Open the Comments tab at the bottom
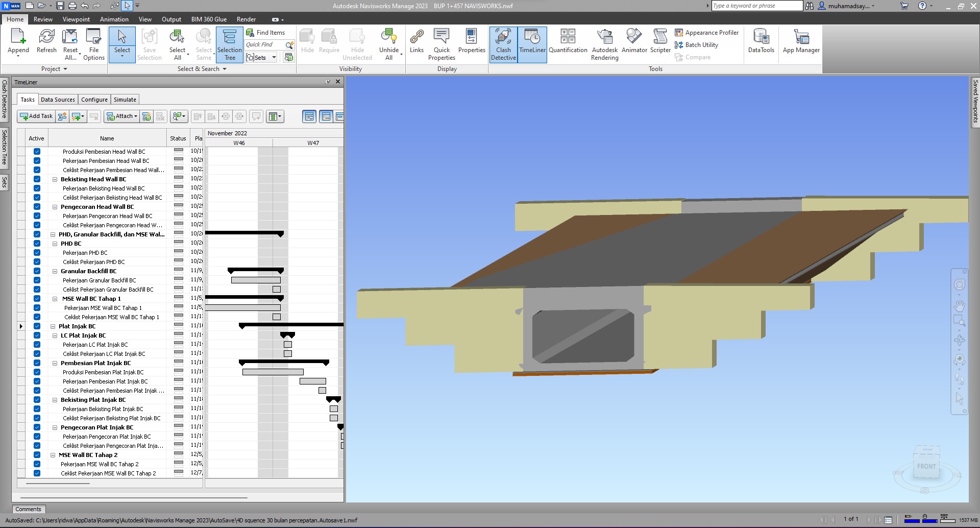 pyautogui.click(x=28, y=509)
